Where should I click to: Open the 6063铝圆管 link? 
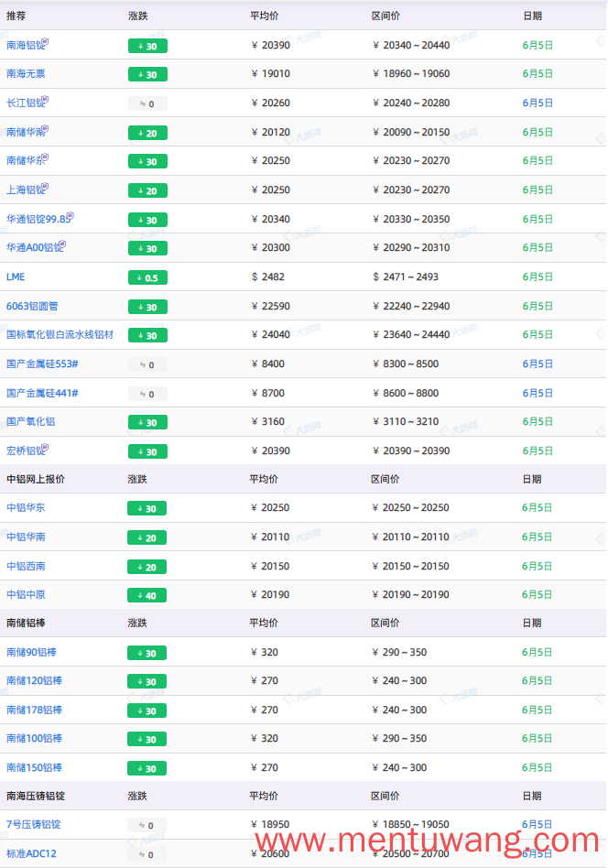pyautogui.click(x=32, y=306)
